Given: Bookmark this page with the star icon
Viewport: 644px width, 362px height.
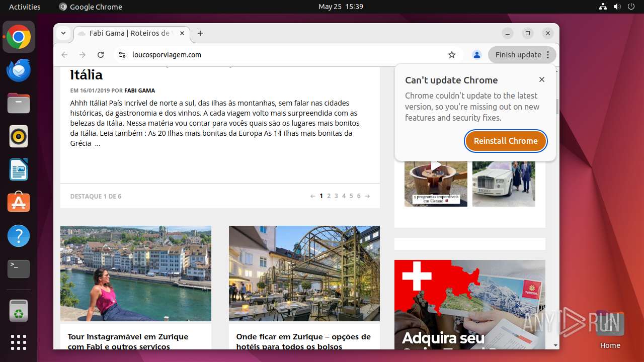Looking at the screenshot, I should coord(452,55).
